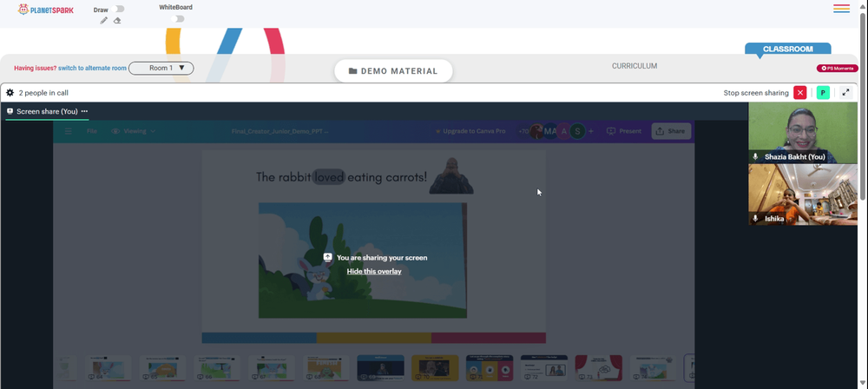The image size is (868, 389).
Task: Click the scrollbar down arrow
Action: click(863, 384)
